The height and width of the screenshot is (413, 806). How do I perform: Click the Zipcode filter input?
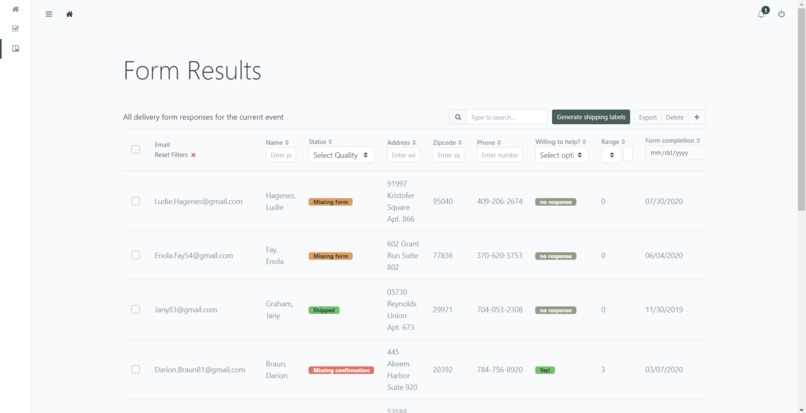(448, 155)
